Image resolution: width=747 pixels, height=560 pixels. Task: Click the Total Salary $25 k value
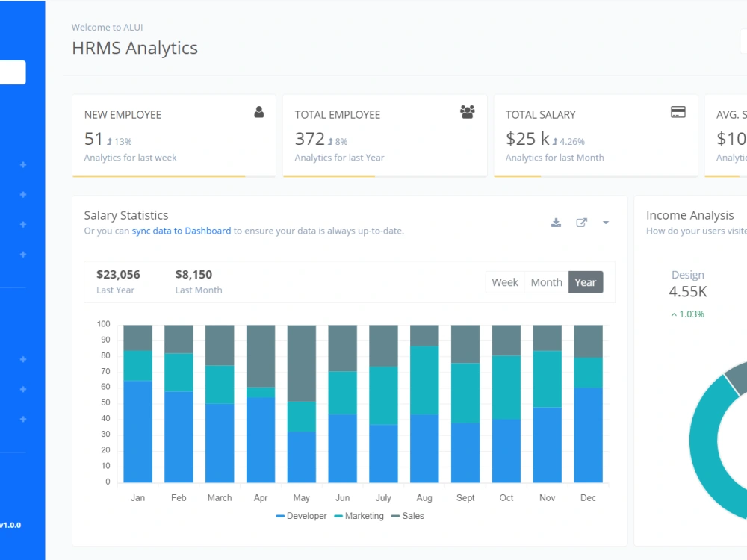pyautogui.click(x=528, y=139)
